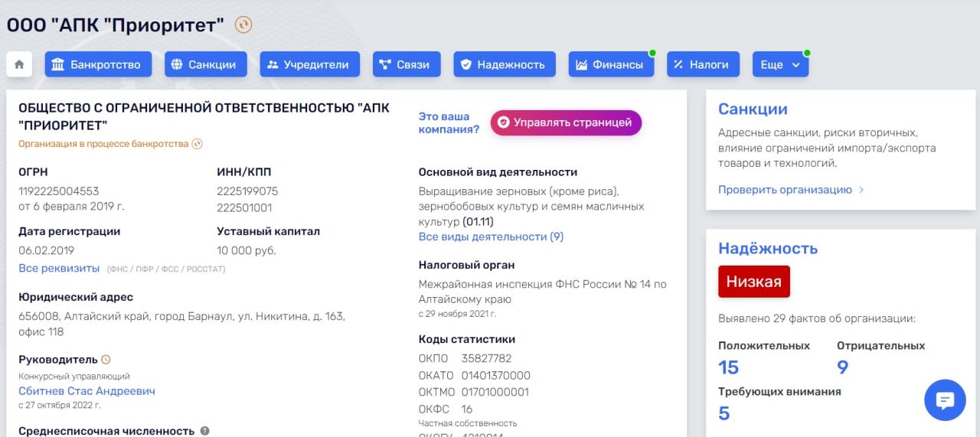Click the charter capital 10 000 руб.
980x437 pixels.
[247, 250]
